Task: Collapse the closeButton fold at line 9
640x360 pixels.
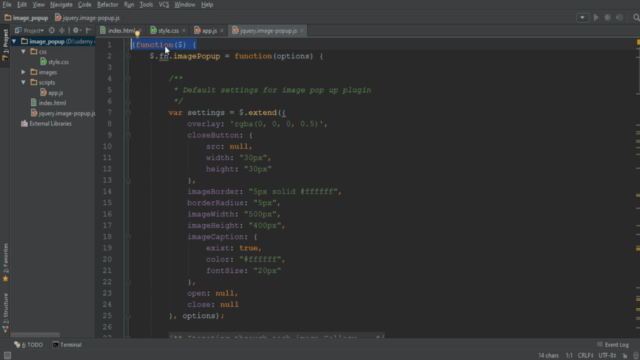Action: pyautogui.click(x=128, y=135)
